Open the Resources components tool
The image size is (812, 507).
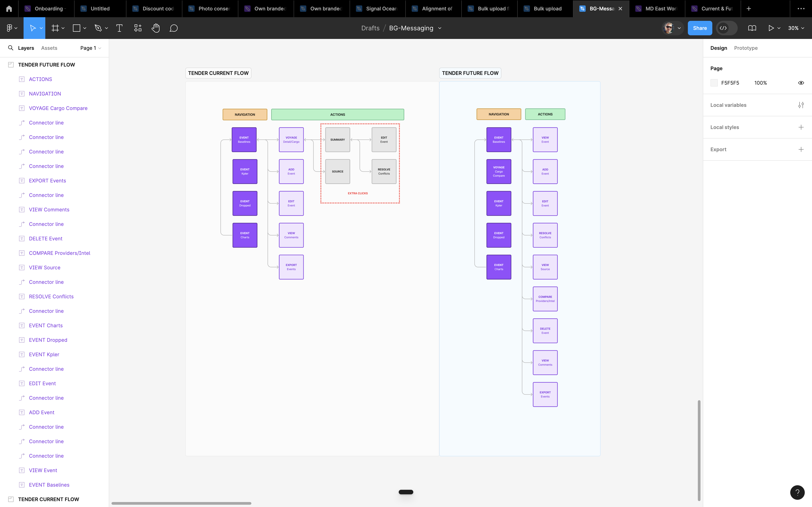click(x=138, y=28)
